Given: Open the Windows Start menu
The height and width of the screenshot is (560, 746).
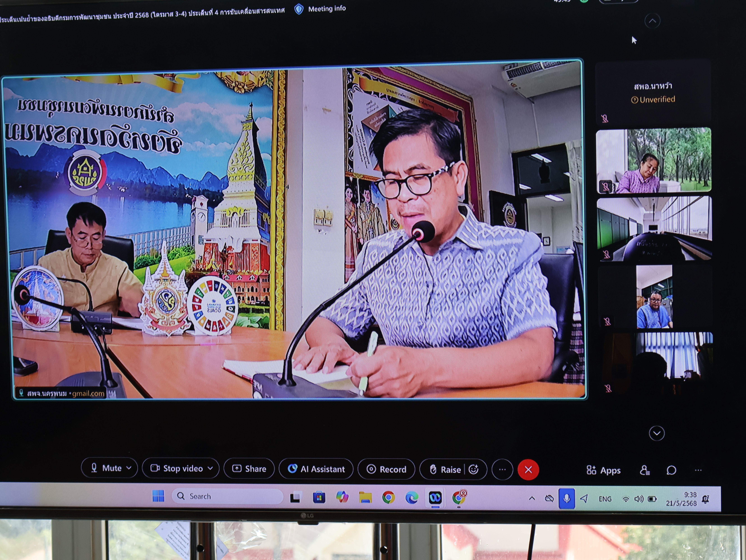Looking at the screenshot, I should 158,496.
